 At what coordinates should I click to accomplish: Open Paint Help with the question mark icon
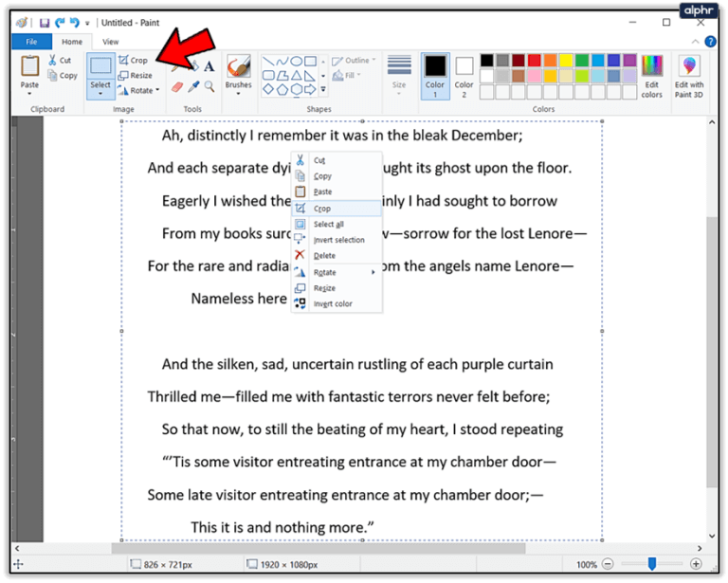[710, 42]
